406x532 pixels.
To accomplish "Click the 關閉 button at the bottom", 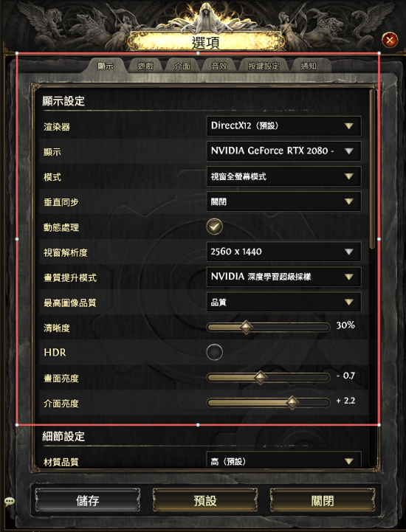I will click(x=323, y=500).
